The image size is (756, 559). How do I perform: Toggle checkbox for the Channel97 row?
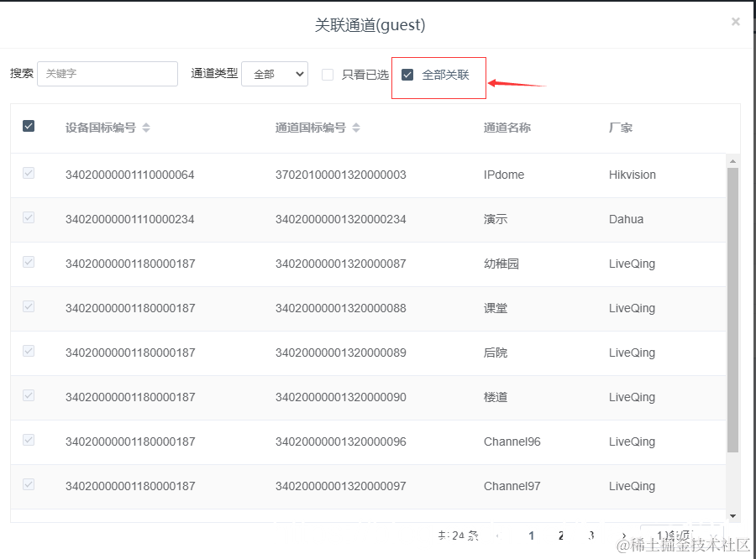pos(29,484)
